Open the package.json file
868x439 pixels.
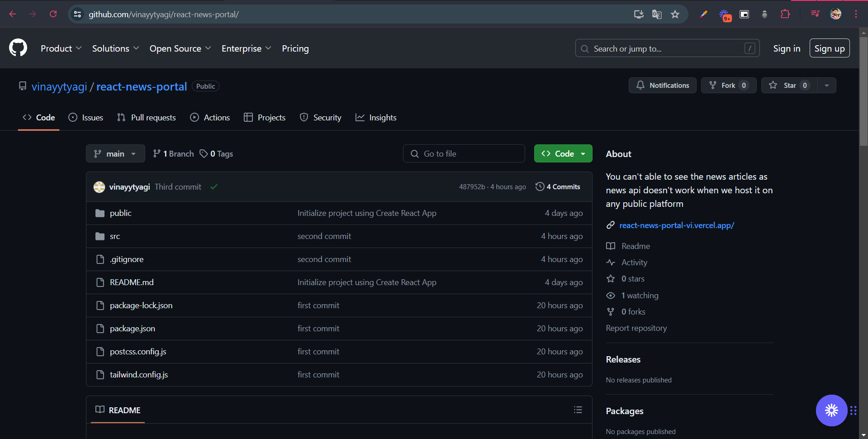point(133,328)
